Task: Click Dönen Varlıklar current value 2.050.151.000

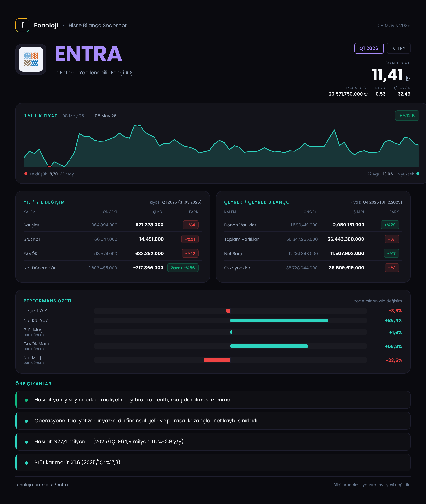Action: (349, 225)
